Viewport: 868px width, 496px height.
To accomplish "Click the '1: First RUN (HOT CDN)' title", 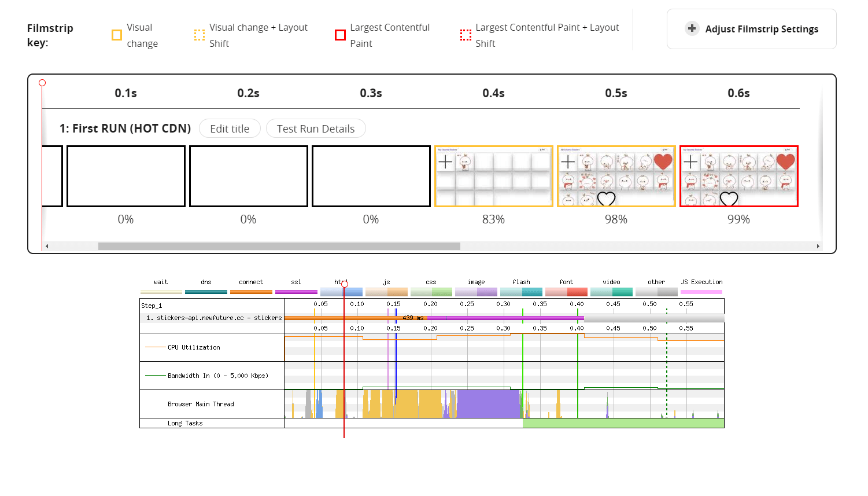I will tap(125, 128).
